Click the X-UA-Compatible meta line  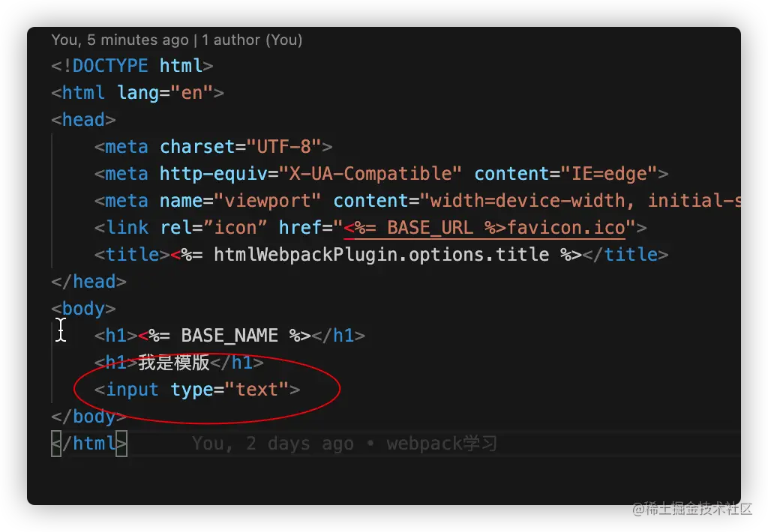point(381,173)
